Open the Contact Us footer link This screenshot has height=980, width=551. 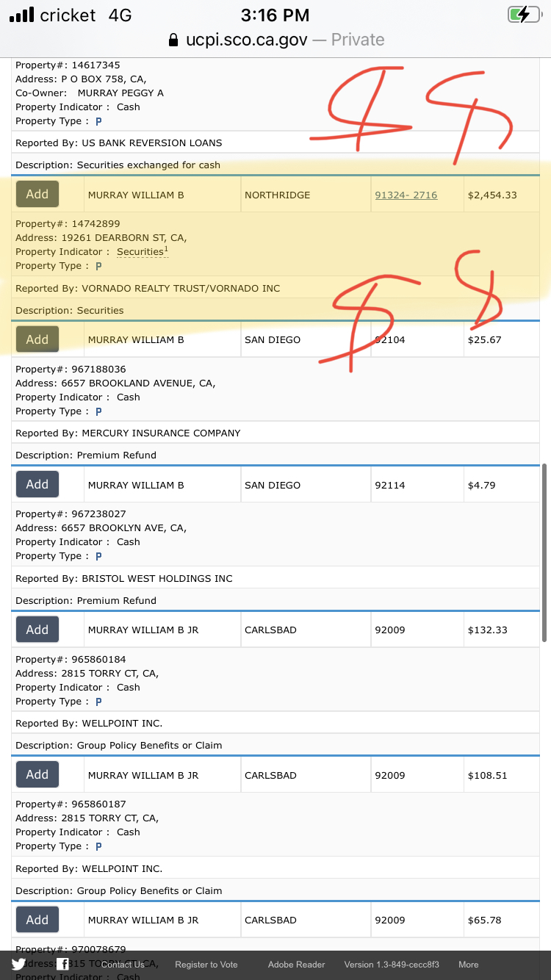pos(122,965)
